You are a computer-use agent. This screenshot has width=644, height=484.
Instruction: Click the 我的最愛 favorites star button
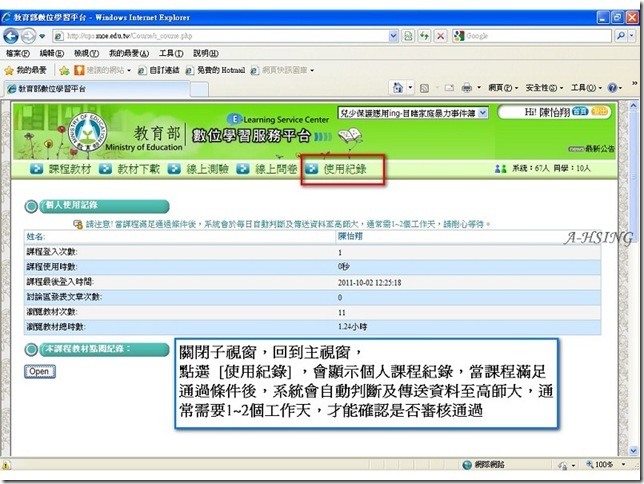point(25,70)
